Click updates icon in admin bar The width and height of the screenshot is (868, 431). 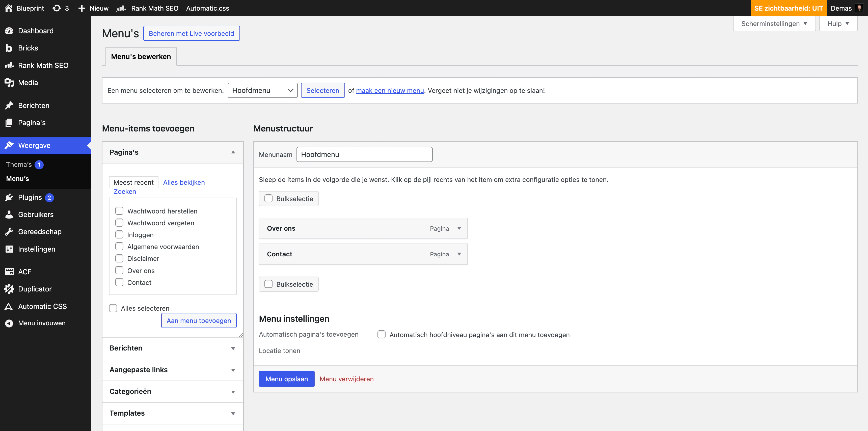[x=57, y=8]
